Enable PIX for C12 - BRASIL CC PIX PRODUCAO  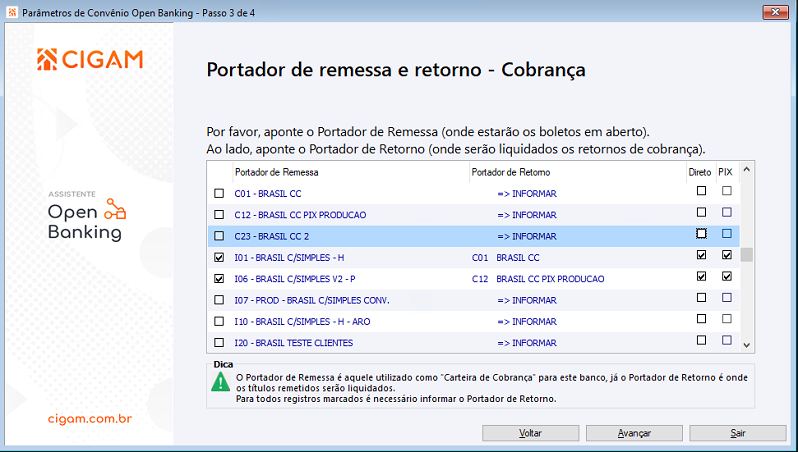point(727,212)
